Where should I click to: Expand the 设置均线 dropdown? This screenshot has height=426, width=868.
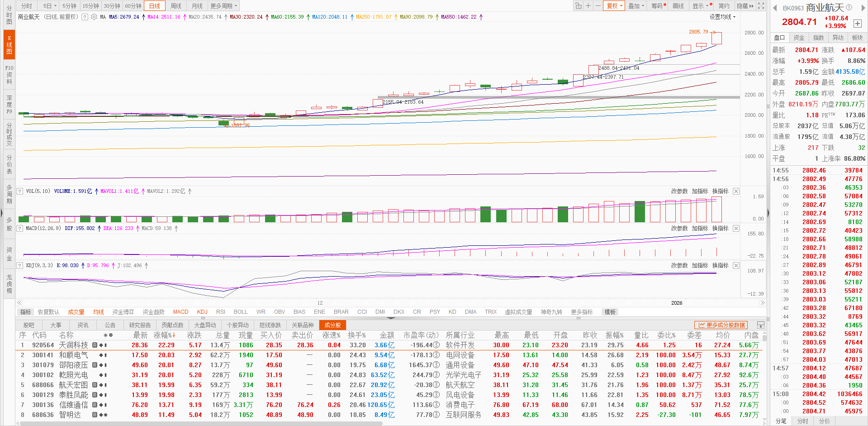[722, 17]
